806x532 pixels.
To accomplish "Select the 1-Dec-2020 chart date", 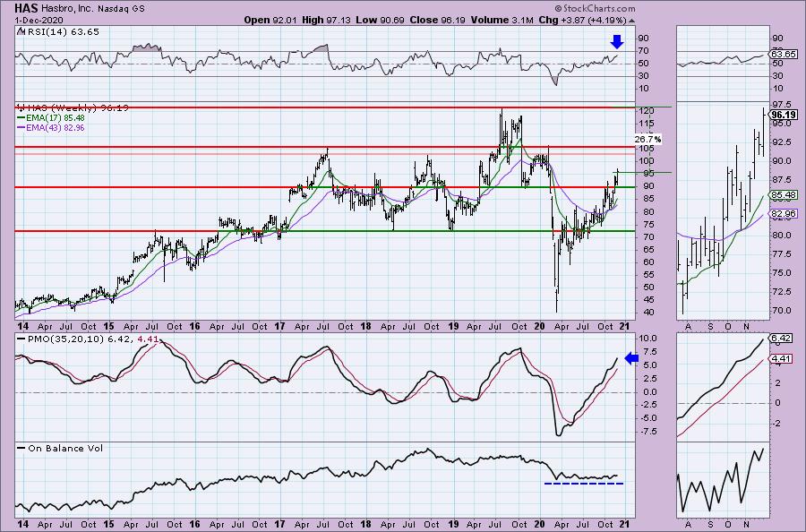I will (x=39, y=20).
